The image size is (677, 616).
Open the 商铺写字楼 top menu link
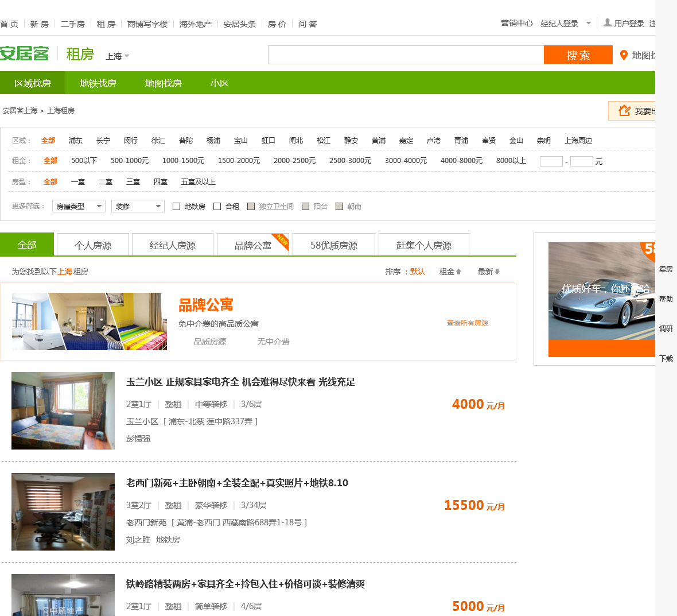(x=147, y=24)
